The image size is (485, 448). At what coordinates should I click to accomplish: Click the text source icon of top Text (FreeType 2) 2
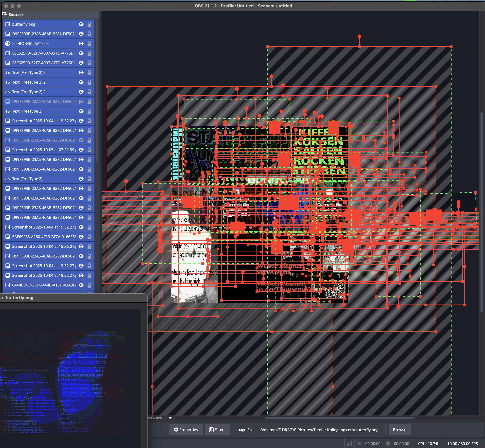tap(8, 73)
